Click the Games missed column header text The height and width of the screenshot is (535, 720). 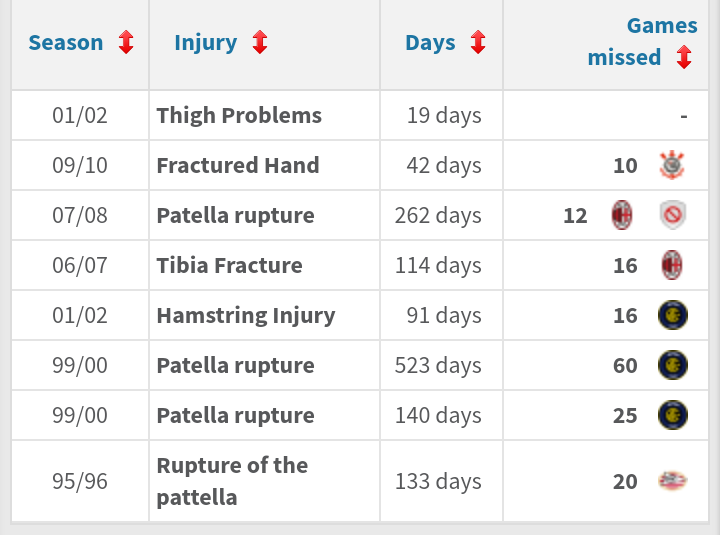point(643,41)
